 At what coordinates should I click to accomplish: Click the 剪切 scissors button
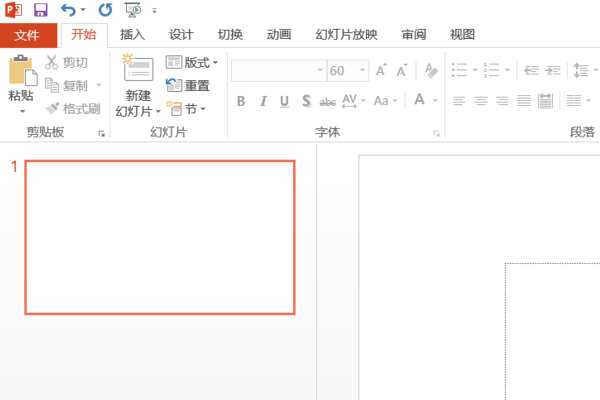click(x=67, y=62)
